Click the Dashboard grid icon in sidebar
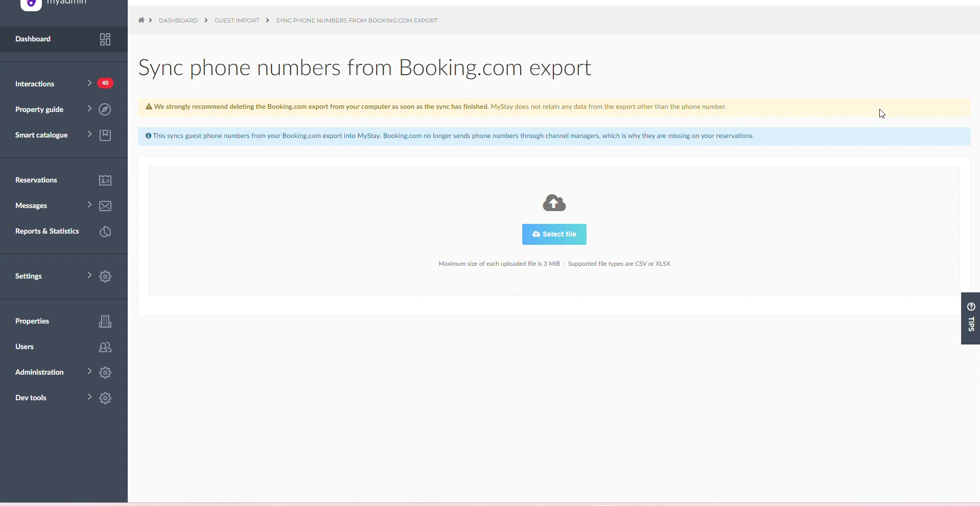Image resolution: width=980 pixels, height=506 pixels. click(105, 39)
